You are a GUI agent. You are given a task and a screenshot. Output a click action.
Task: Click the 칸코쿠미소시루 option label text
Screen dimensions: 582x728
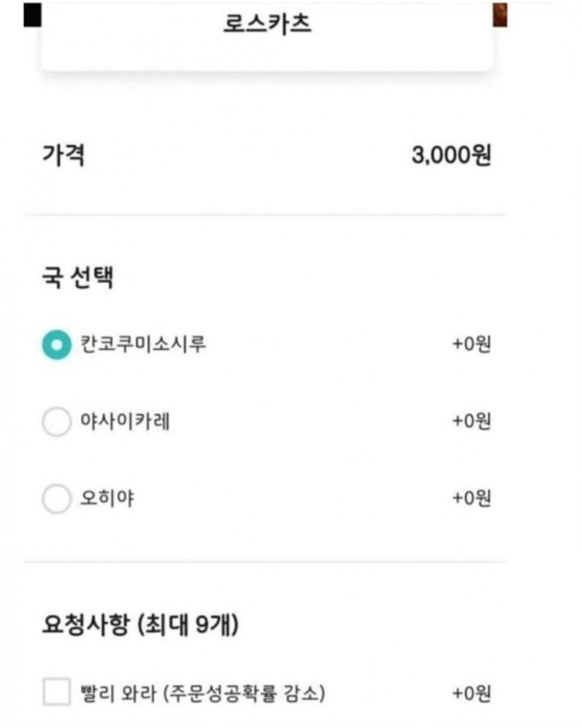143,344
